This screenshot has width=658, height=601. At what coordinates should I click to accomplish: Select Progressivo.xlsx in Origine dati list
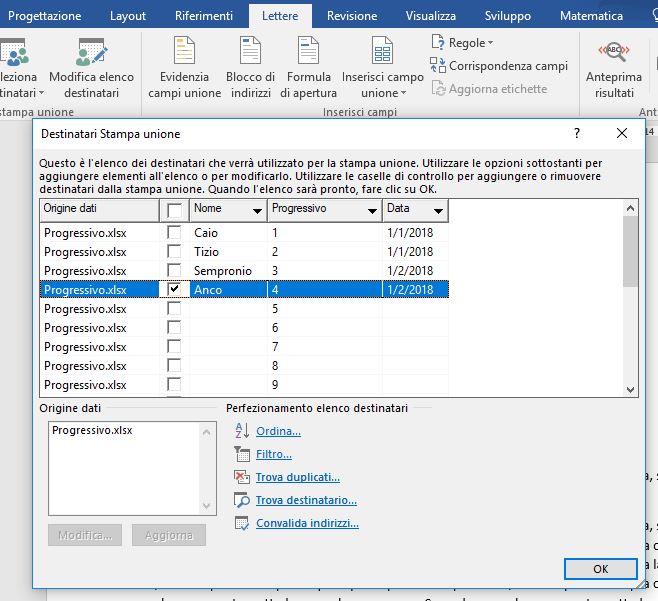click(92, 430)
